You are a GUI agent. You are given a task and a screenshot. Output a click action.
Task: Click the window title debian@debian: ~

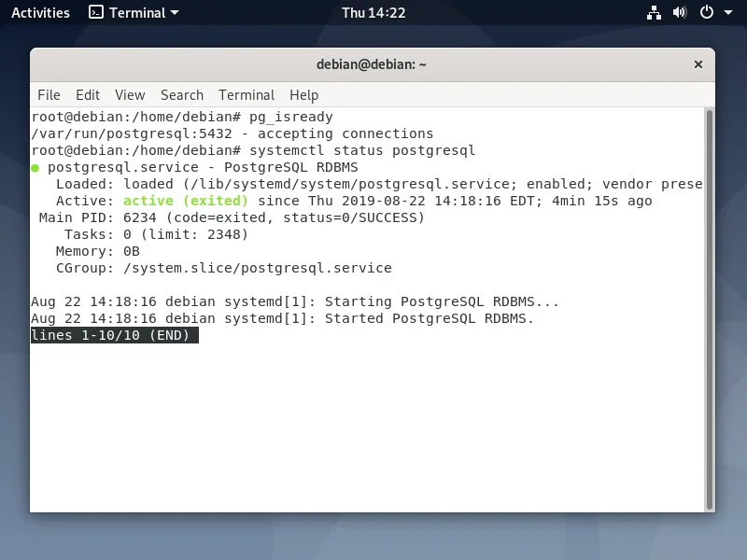point(372,64)
